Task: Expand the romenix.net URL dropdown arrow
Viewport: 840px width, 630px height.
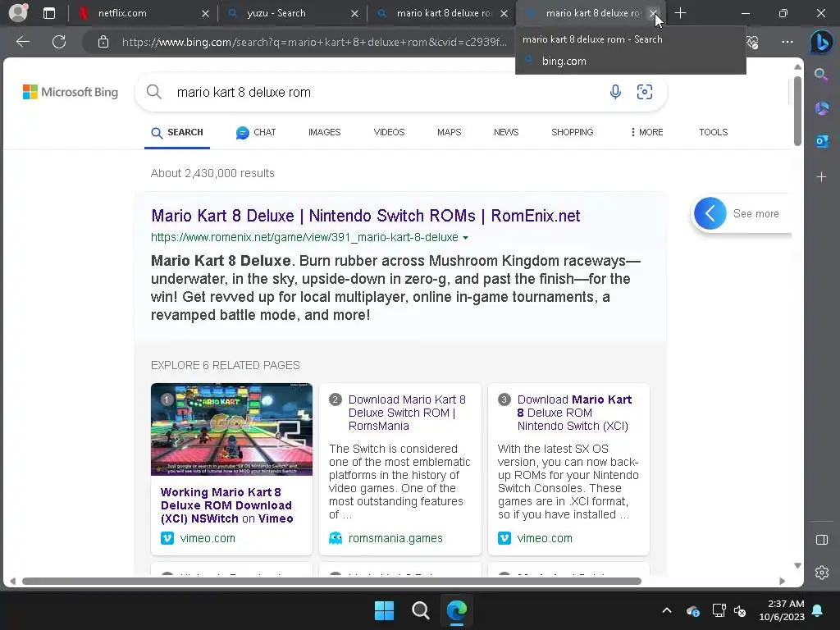Action: 466,238
